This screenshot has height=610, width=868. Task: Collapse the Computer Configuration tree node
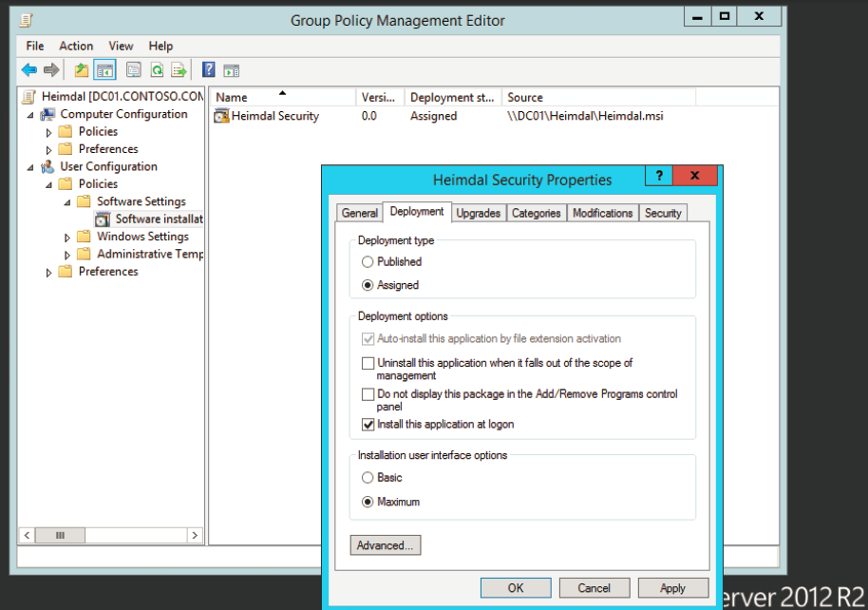[x=30, y=115]
